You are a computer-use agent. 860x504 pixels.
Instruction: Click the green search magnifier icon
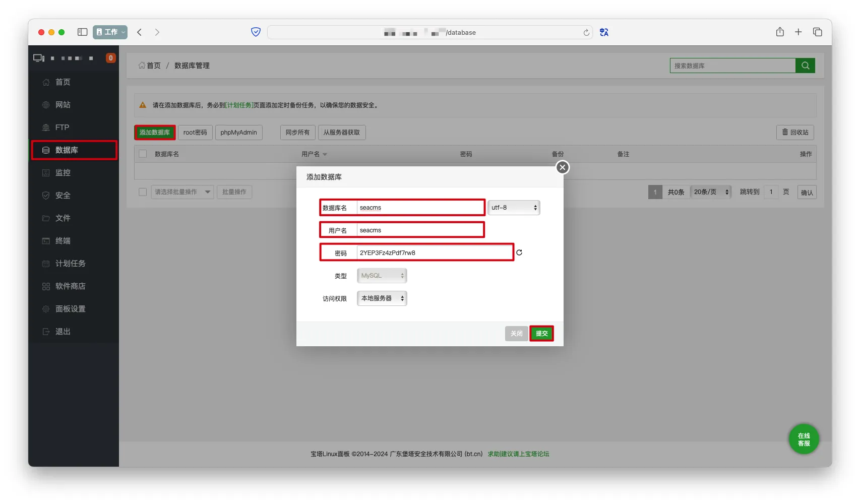tap(805, 66)
